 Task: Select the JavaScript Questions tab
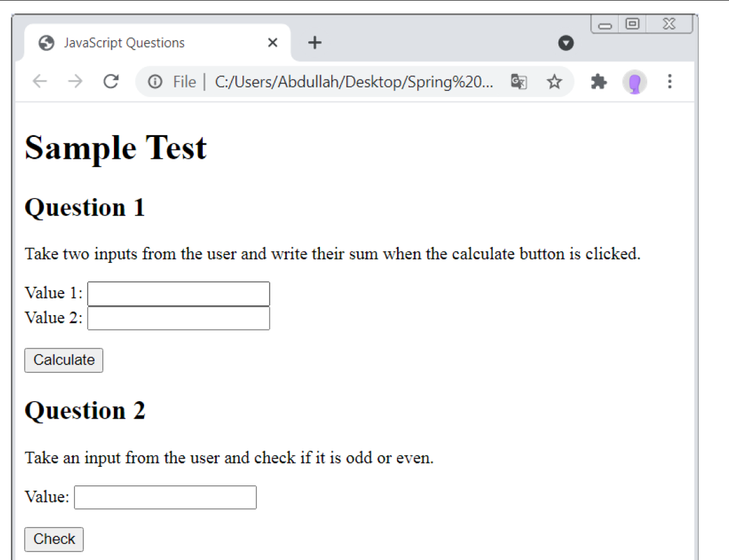pyautogui.click(x=157, y=42)
